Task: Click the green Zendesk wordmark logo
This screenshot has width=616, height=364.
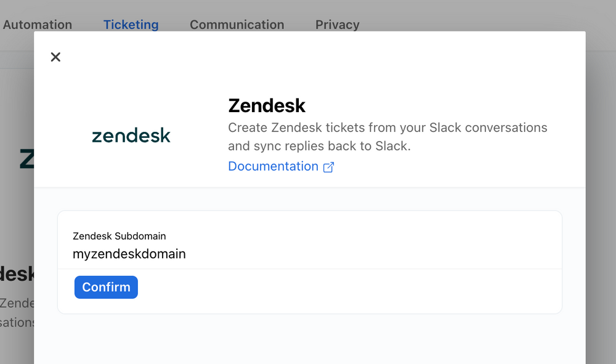Action: click(131, 135)
